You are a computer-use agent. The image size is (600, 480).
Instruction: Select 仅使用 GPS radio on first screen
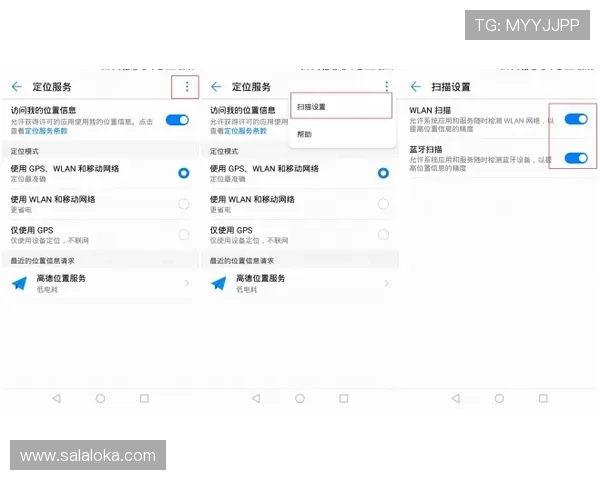[184, 235]
